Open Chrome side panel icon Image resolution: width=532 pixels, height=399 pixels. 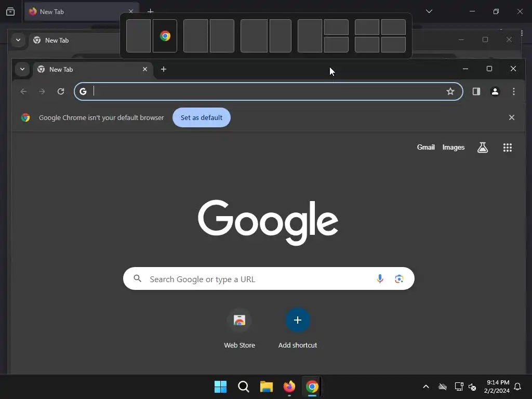[x=476, y=91]
